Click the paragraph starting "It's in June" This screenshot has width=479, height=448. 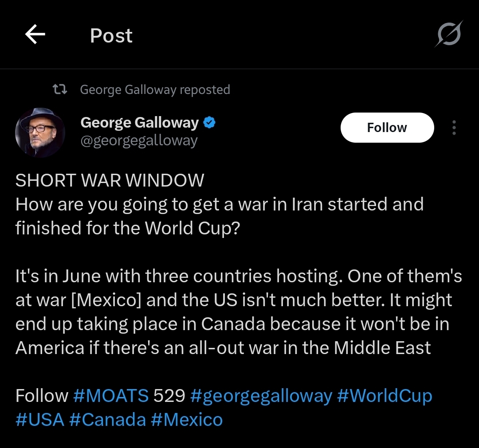click(239, 312)
